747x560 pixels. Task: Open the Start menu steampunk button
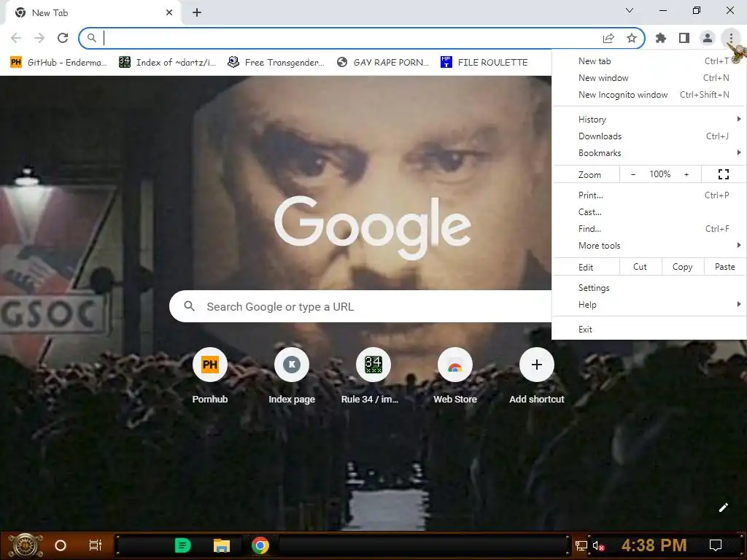pyautogui.click(x=25, y=545)
